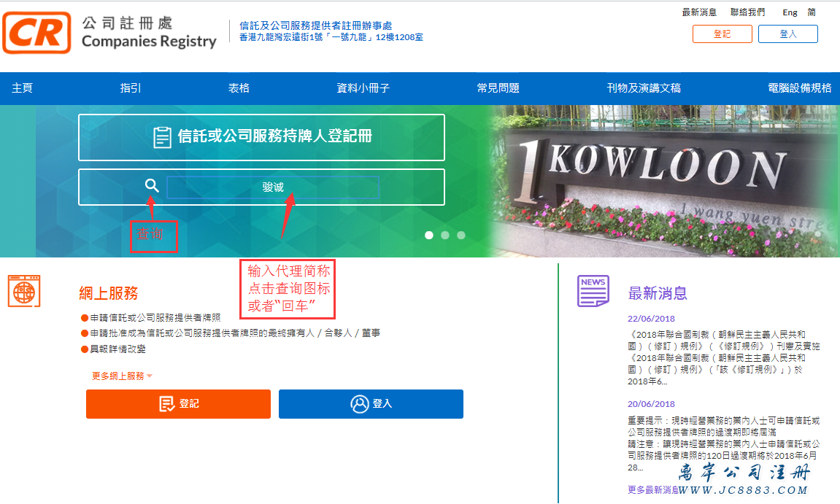The width and height of the screenshot is (840, 504).
Task: Focus the search input containing 骏诚
Action: coord(273,187)
